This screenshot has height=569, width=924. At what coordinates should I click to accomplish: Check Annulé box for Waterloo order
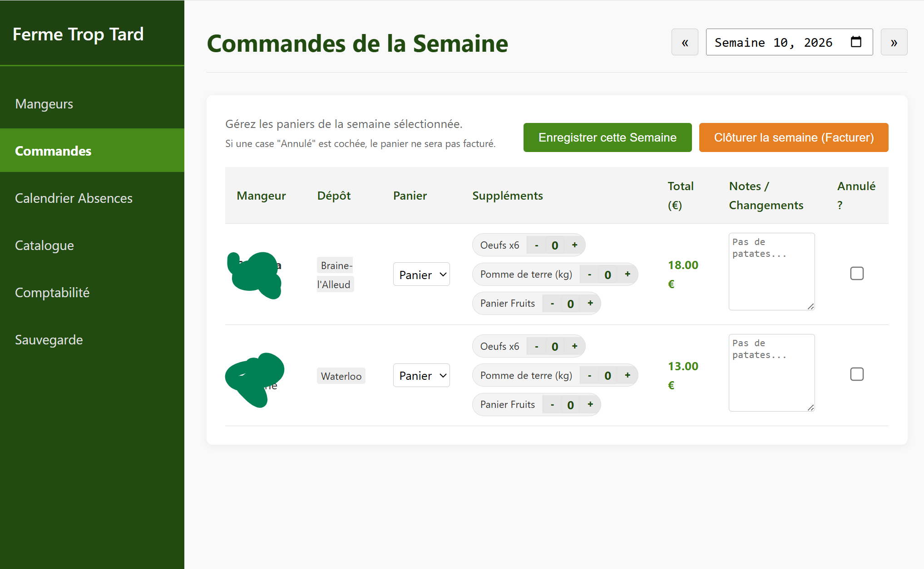click(857, 374)
